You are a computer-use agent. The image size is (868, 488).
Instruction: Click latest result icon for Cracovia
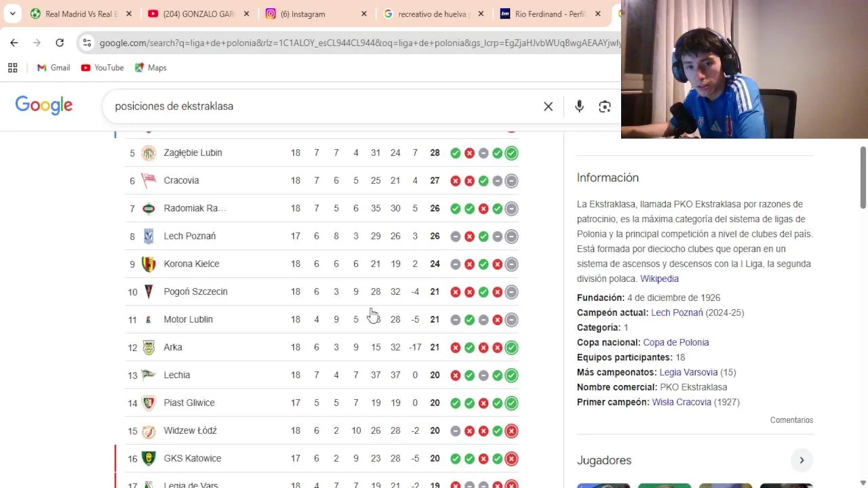[x=511, y=180]
